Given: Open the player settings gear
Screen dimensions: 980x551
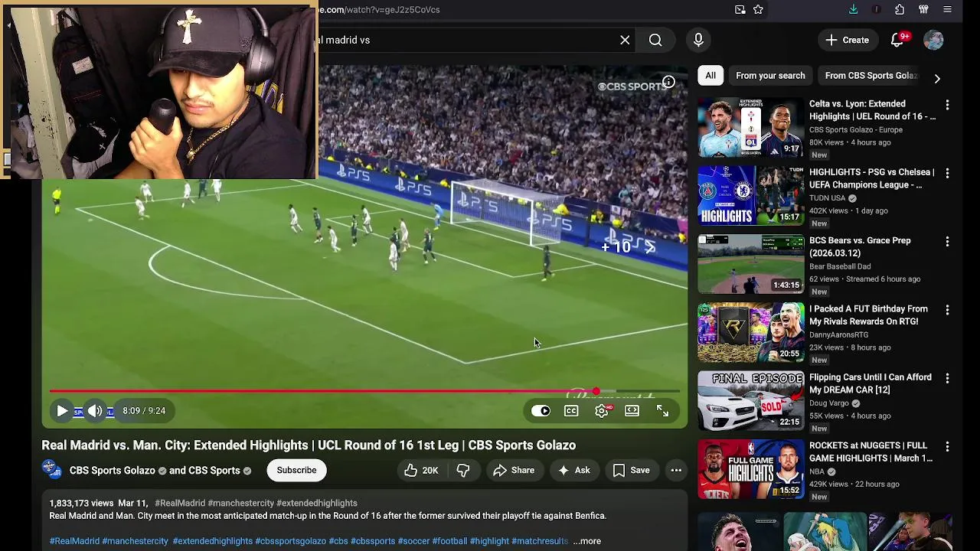Looking at the screenshot, I should coord(602,411).
